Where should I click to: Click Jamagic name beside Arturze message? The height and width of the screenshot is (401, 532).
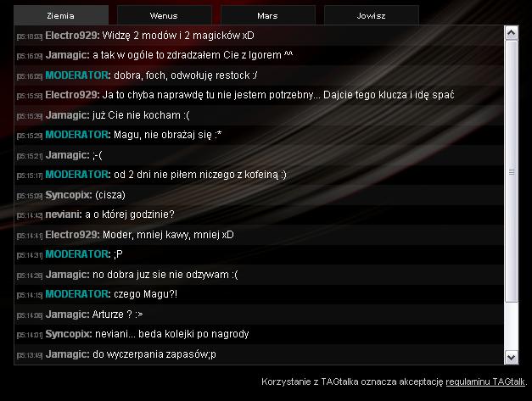tap(68, 315)
